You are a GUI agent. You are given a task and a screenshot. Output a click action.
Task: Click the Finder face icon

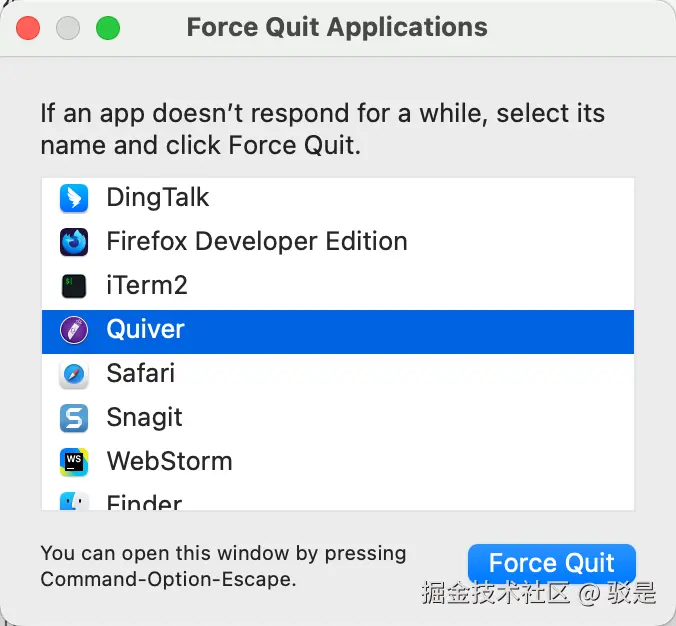click(74, 502)
